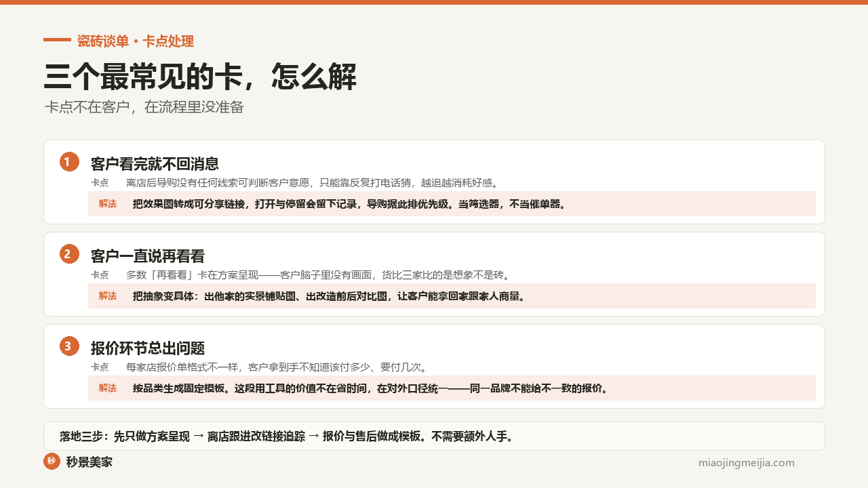
Task: Click the 解法 label beside 按品类生成固定模板
Action: click(x=108, y=388)
